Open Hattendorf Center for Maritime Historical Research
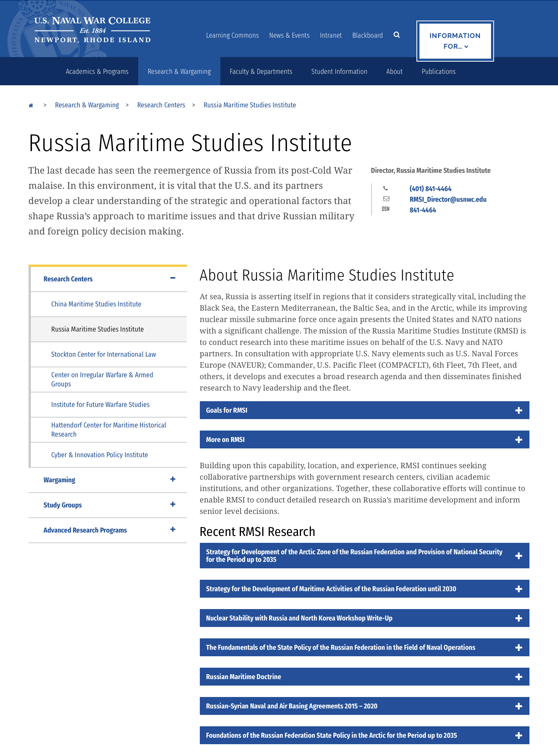 click(x=108, y=430)
